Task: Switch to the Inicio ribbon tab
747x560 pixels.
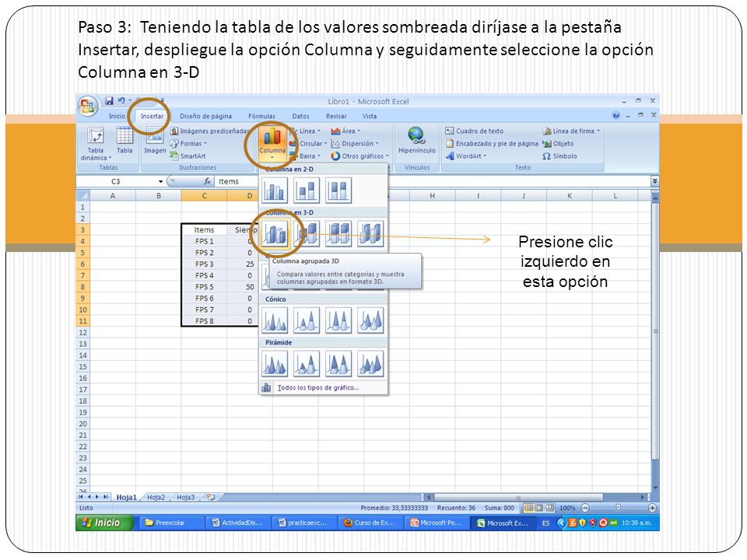Action: (117, 116)
